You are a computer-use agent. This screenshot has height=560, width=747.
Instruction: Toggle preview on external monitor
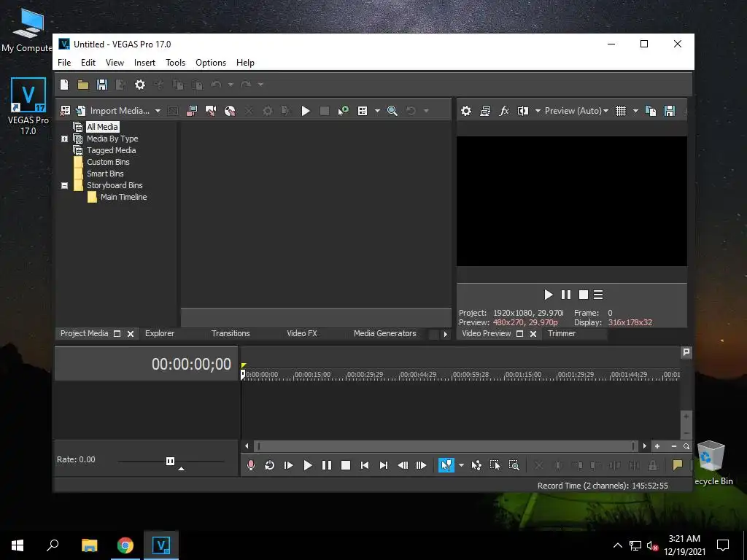click(485, 111)
